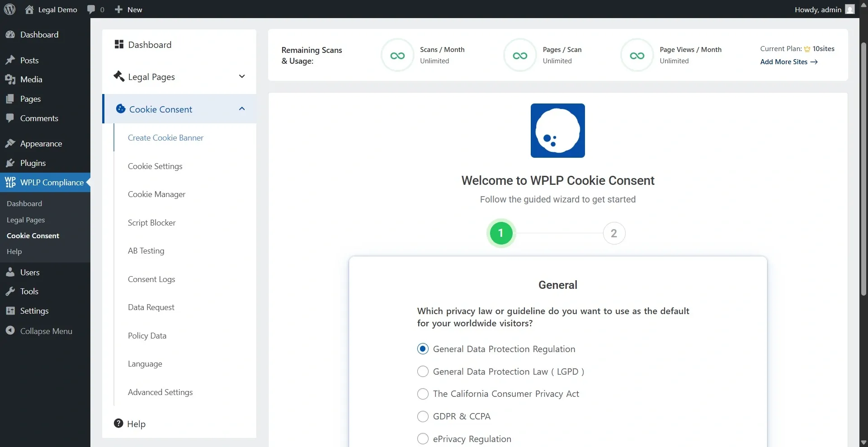Select the GDPR & CCPA radio option
The height and width of the screenshot is (447, 868).
(423, 416)
